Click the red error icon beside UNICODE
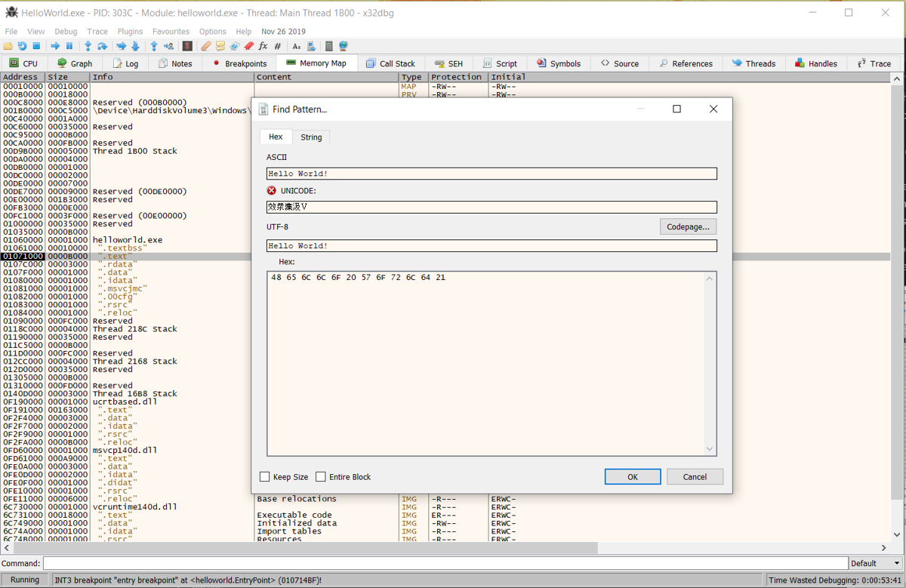 point(272,190)
